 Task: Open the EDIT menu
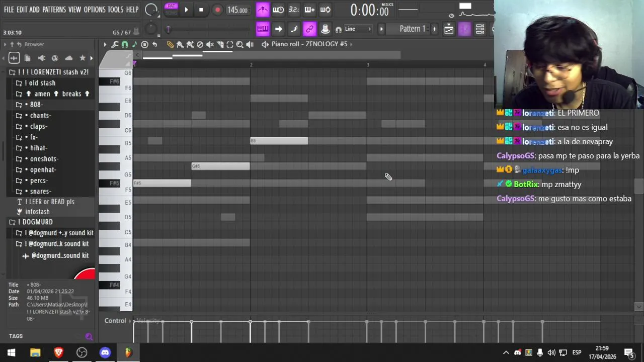22,10
